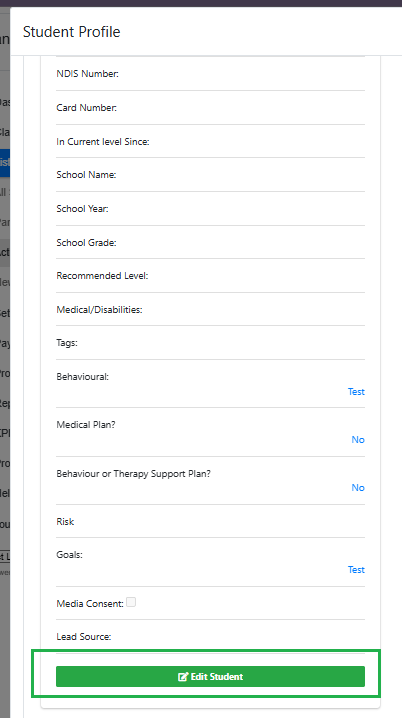Click the green Edit Student button

(210, 676)
